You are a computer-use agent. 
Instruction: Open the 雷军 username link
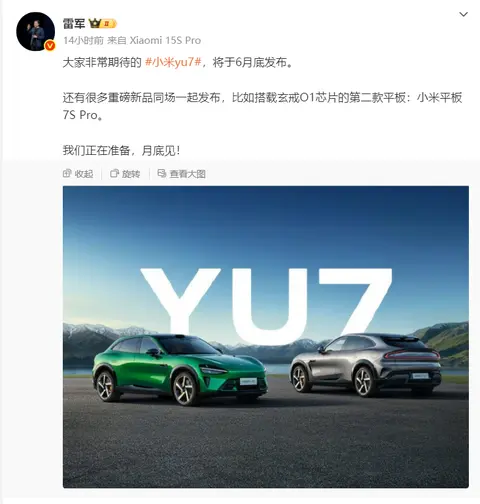coord(74,24)
